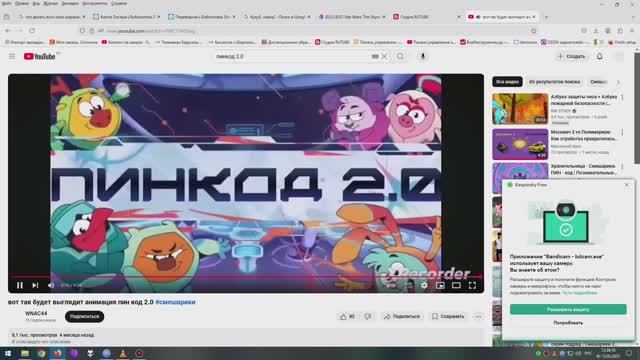Click the Поделиться share button

click(x=402, y=316)
